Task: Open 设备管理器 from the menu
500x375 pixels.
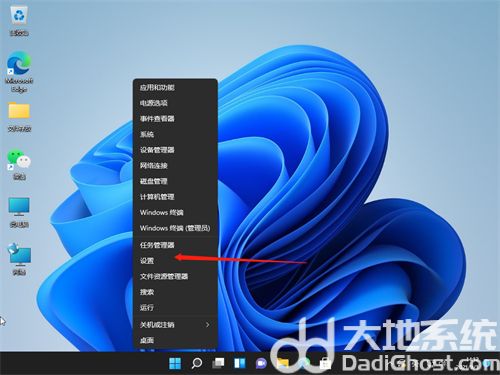Action: [x=175, y=150]
